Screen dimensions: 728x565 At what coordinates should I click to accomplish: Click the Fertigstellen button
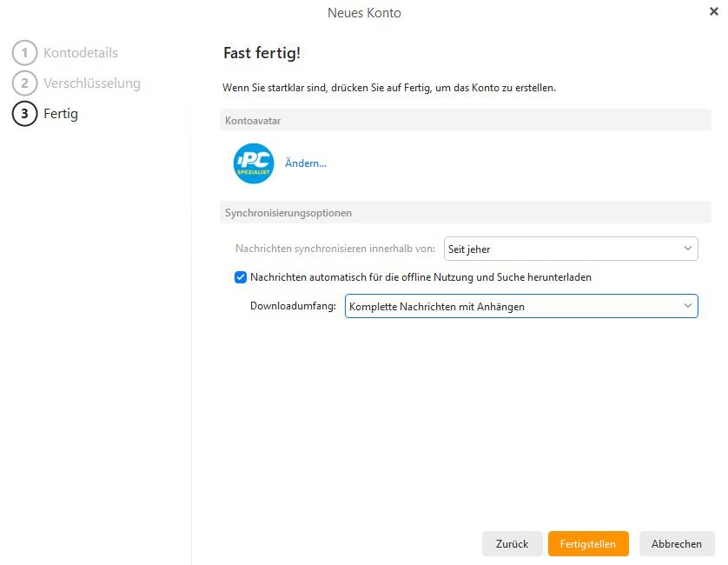[x=588, y=543]
